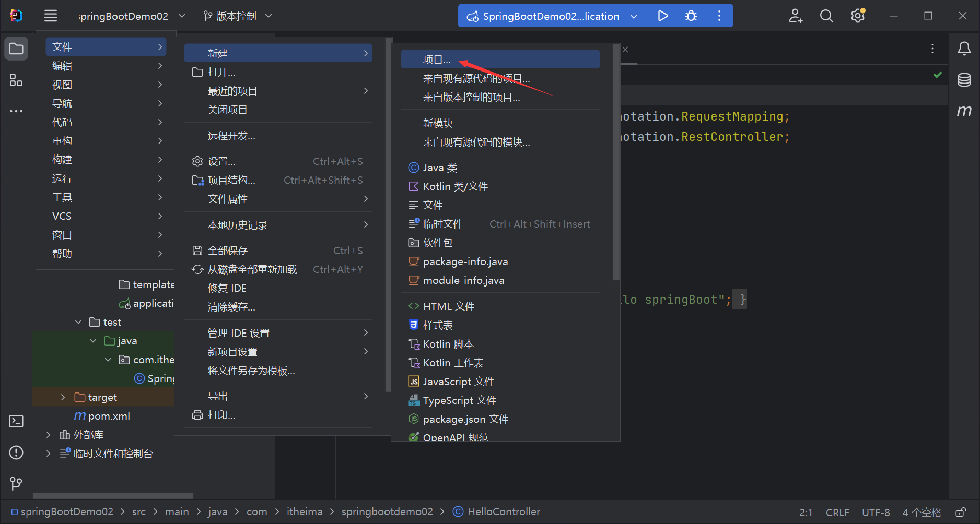Click 关闭项目 menu item
This screenshot has height=524, width=980.
[278, 110]
